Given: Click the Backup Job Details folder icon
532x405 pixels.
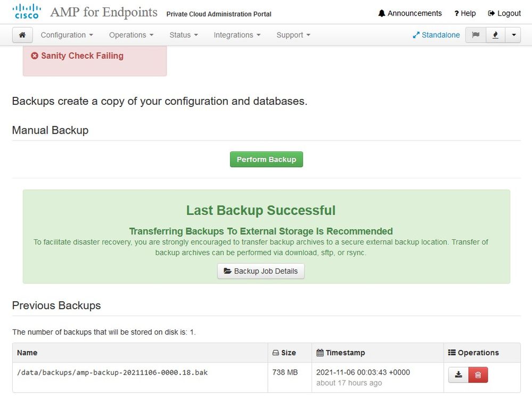Looking at the screenshot, I should click(226, 271).
